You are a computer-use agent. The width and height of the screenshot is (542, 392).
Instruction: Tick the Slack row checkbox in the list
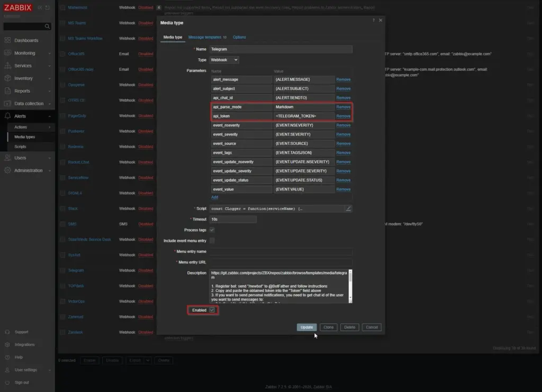(x=62, y=208)
